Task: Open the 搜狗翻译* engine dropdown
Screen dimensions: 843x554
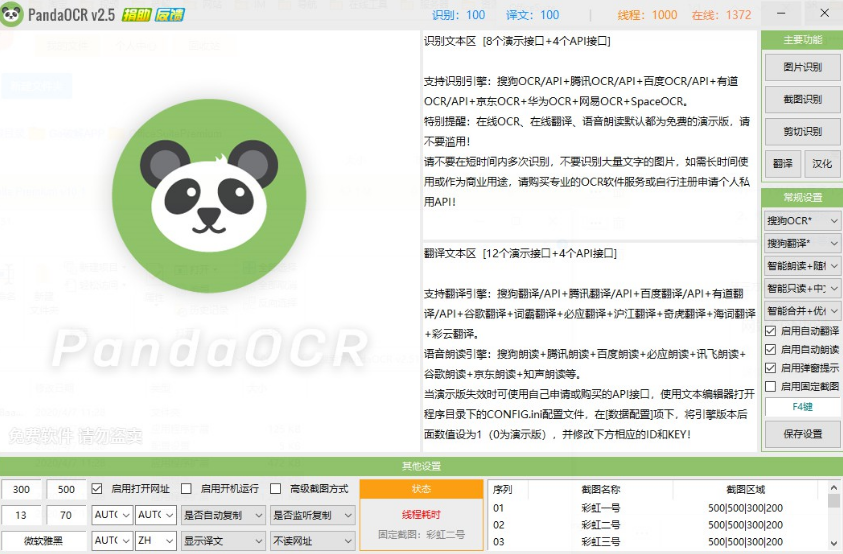Action: (x=802, y=244)
